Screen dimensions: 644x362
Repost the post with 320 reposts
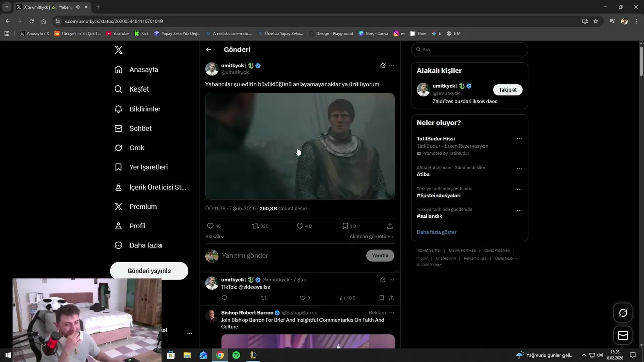(260, 226)
